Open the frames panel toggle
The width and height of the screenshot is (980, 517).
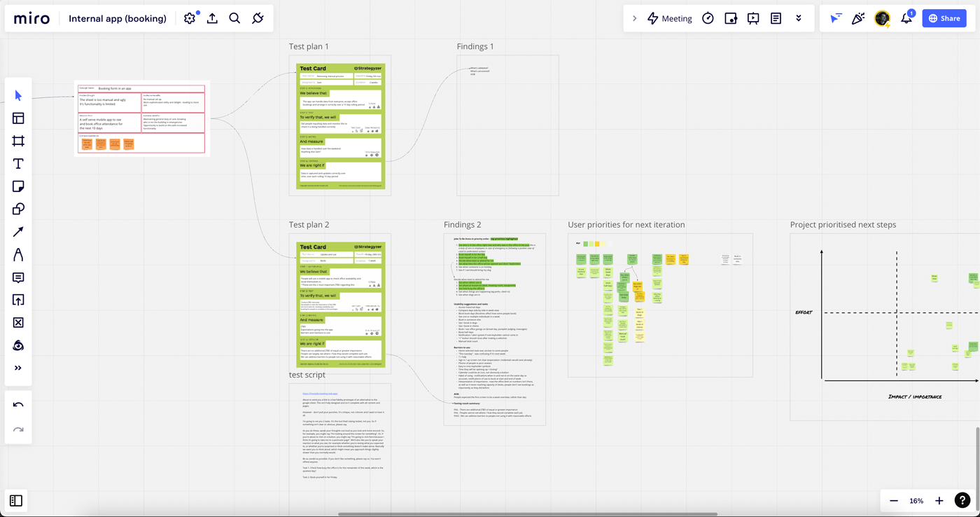pos(16,500)
